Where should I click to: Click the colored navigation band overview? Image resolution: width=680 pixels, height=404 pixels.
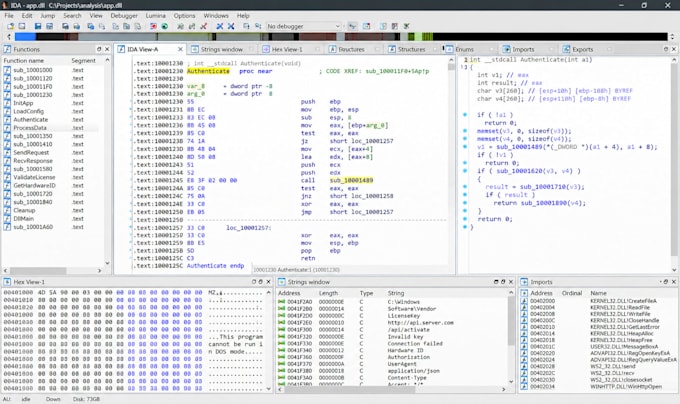(341, 37)
